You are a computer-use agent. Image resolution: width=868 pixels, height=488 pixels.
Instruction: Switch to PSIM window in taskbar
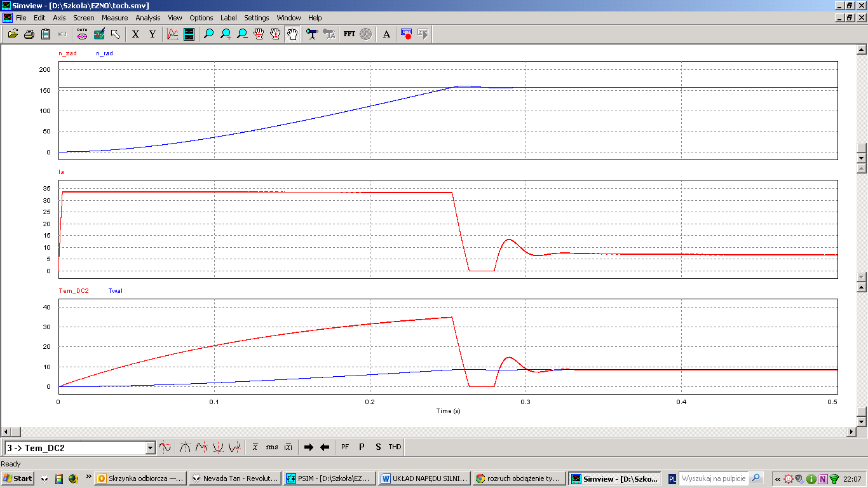click(x=329, y=478)
